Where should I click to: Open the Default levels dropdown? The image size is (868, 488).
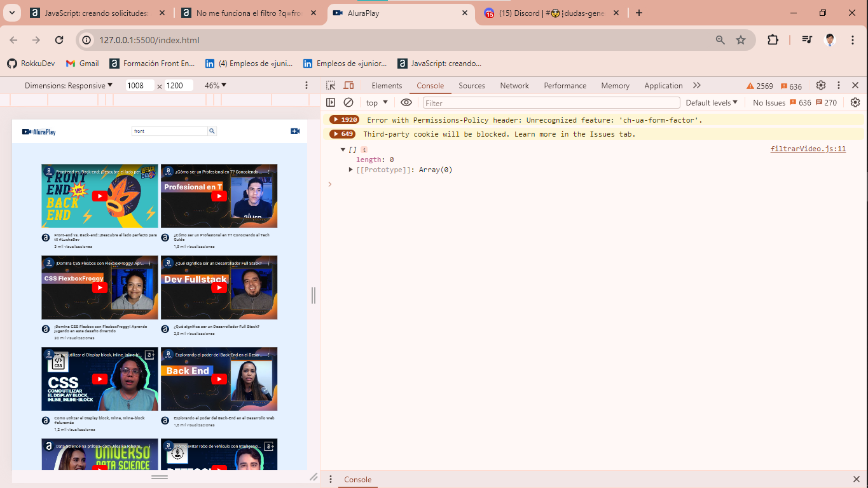[712, 103]
